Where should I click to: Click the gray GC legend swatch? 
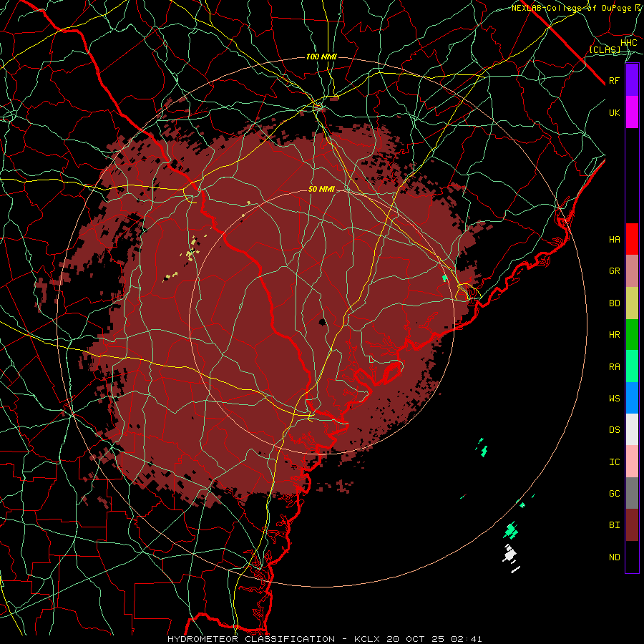point(632,493)
